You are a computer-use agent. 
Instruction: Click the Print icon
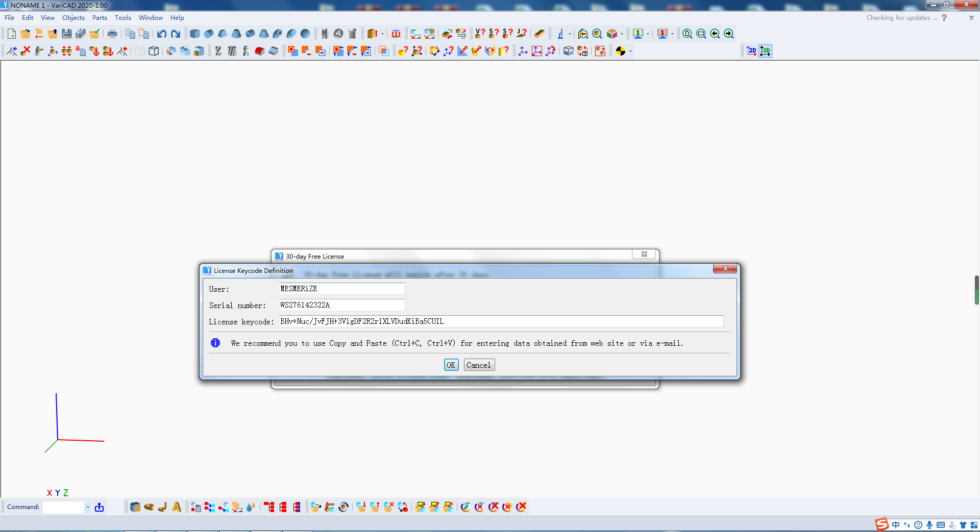point(112,34)
